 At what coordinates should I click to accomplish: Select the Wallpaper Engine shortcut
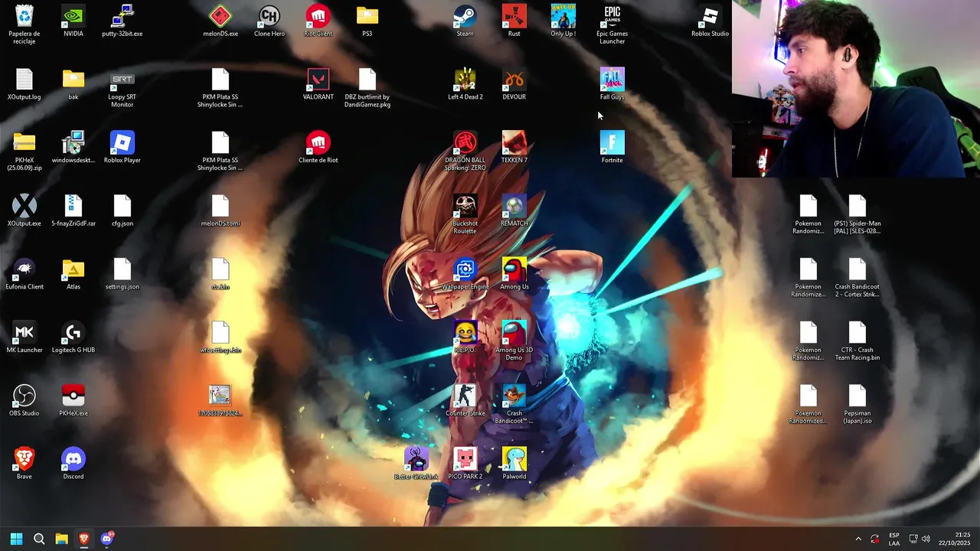(465, 269)
